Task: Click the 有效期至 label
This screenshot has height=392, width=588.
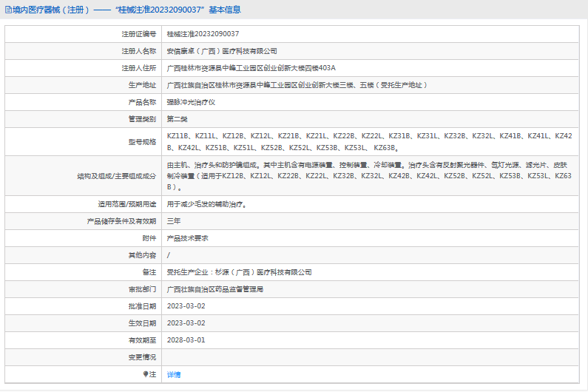Action: pyautogui.click(x=142, y=340)
